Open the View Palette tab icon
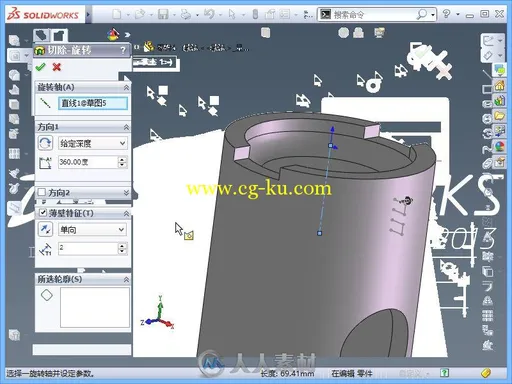This screenshot has height=384, width=512. pyautogui.click(x=499, y=131)
